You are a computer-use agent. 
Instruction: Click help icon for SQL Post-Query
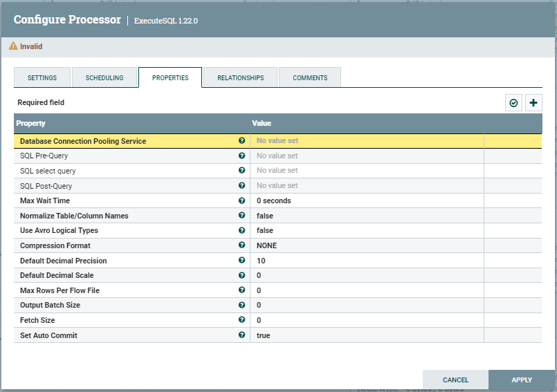click(x=242, y=185)
